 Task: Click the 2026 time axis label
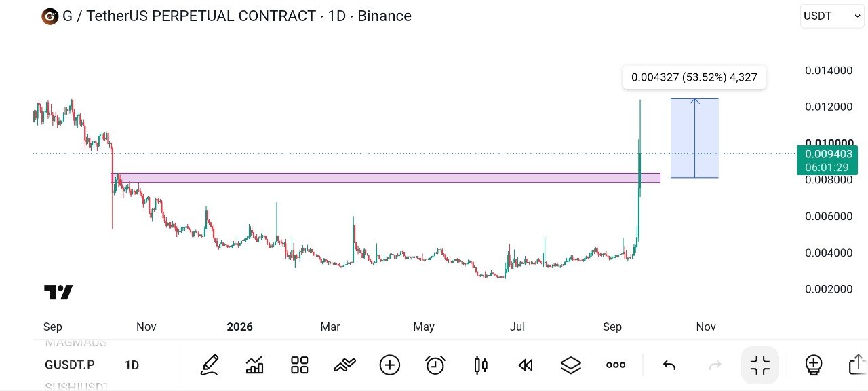click(x=239, y=327)
